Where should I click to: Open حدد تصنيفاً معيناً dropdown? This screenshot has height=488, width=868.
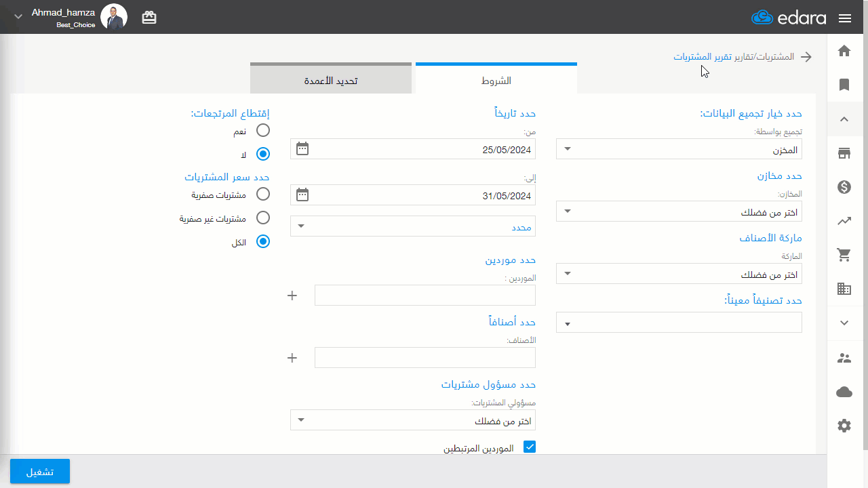(x=679, y=323)
